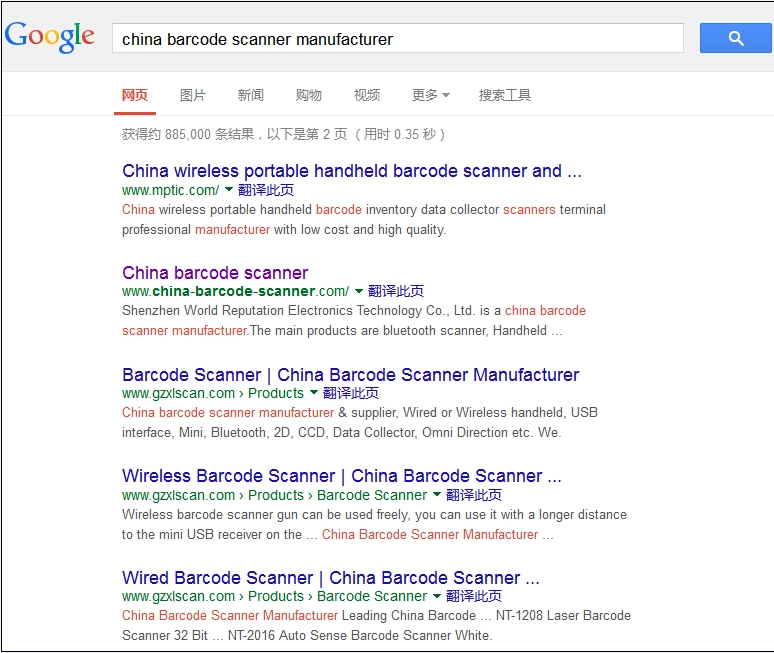This screenshot has width=774, height=653.
Task: Expand the 更多 dropdown menu
Action: point(430,95)
